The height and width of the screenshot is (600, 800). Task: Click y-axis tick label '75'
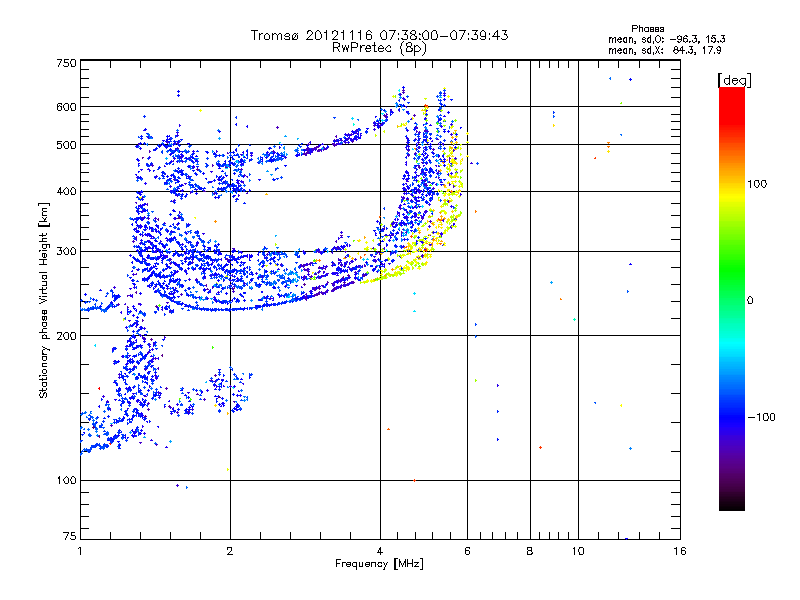click(70, 536)
